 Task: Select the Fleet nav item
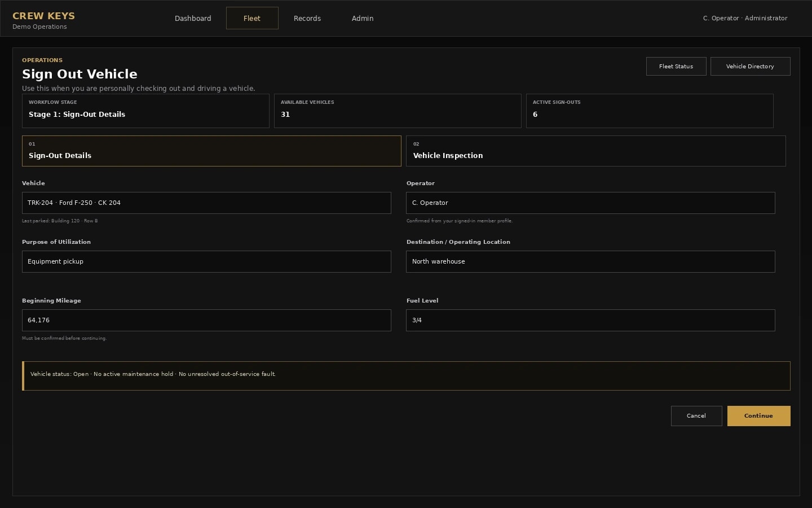[x=252, y=18]
